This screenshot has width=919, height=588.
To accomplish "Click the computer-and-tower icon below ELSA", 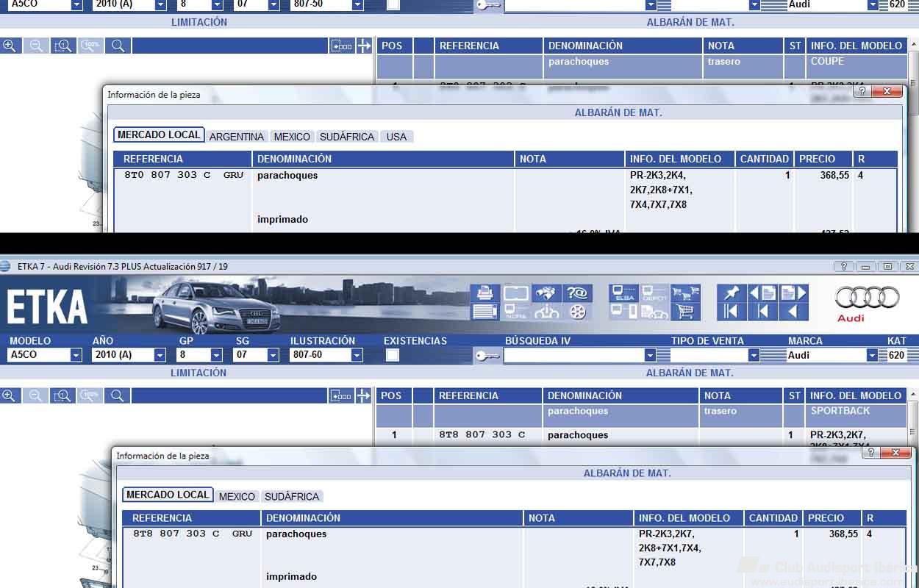I will [623, 312].
